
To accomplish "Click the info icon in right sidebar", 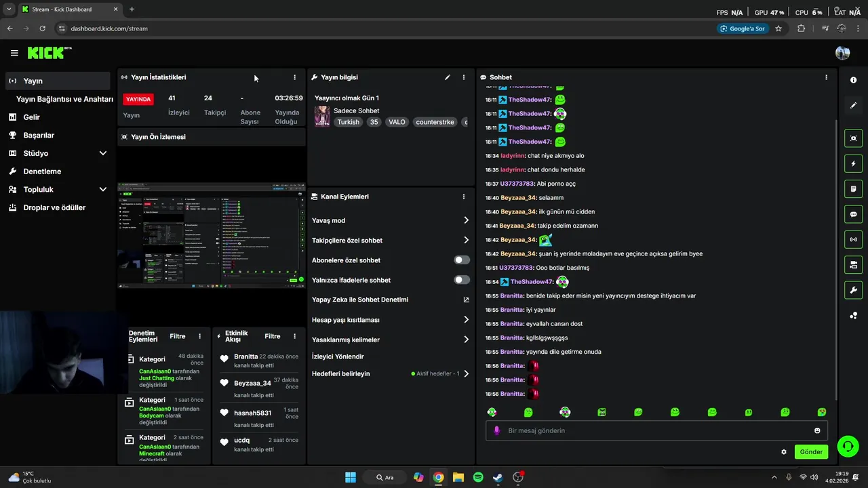I will pos(853,80).
